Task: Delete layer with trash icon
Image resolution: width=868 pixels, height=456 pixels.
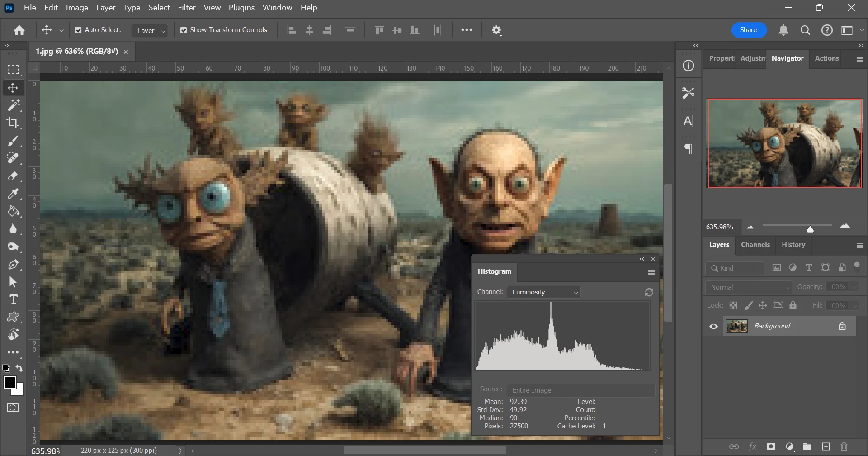Action: click(844, 447)
